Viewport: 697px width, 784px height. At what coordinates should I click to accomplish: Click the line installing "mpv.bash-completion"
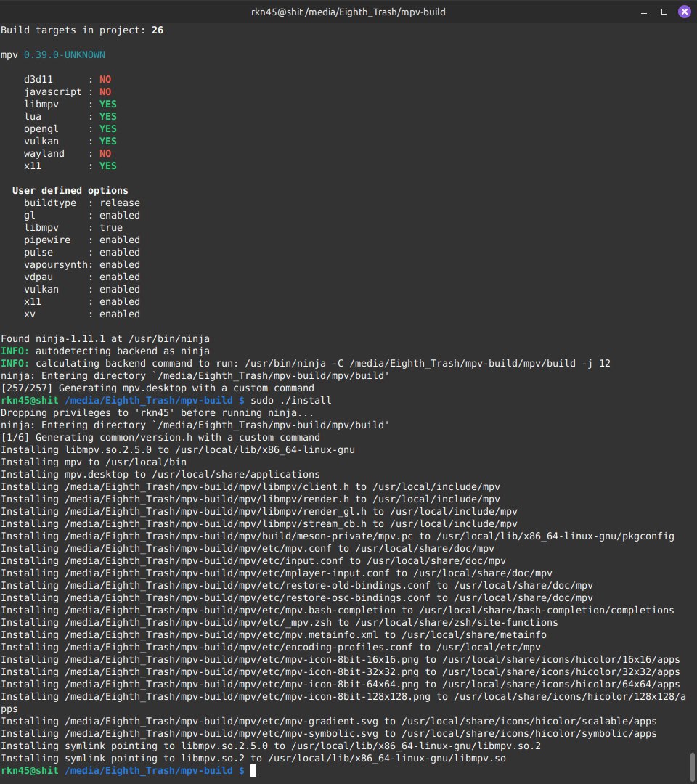tap(338, 610)
